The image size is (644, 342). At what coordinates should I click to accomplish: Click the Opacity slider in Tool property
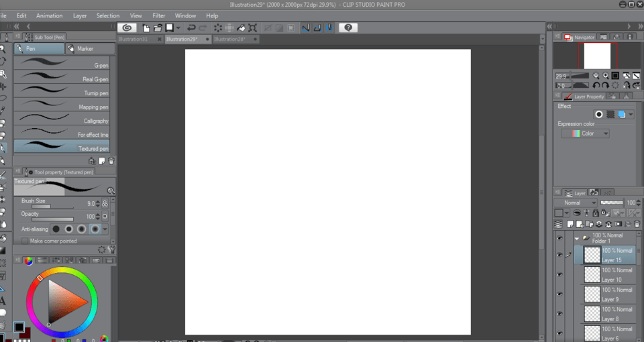pos(52,219)
